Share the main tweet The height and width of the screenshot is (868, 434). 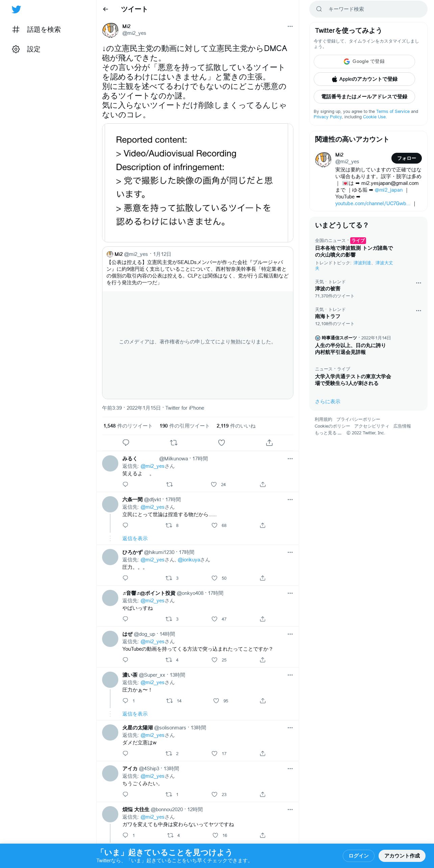point(269,442)
